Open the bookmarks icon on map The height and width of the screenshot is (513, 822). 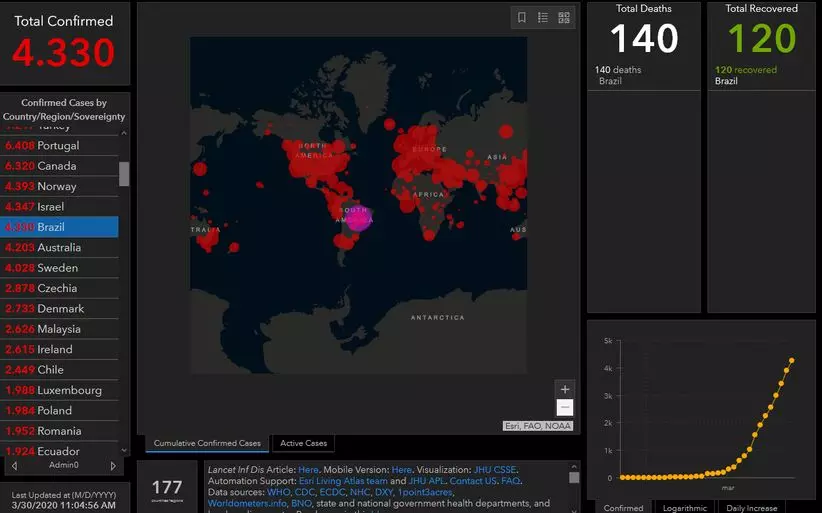521,18
